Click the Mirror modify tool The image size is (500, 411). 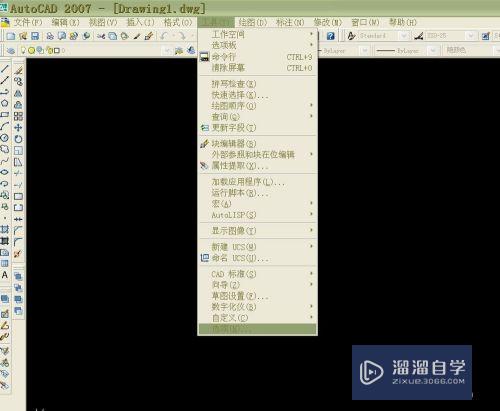18,93
